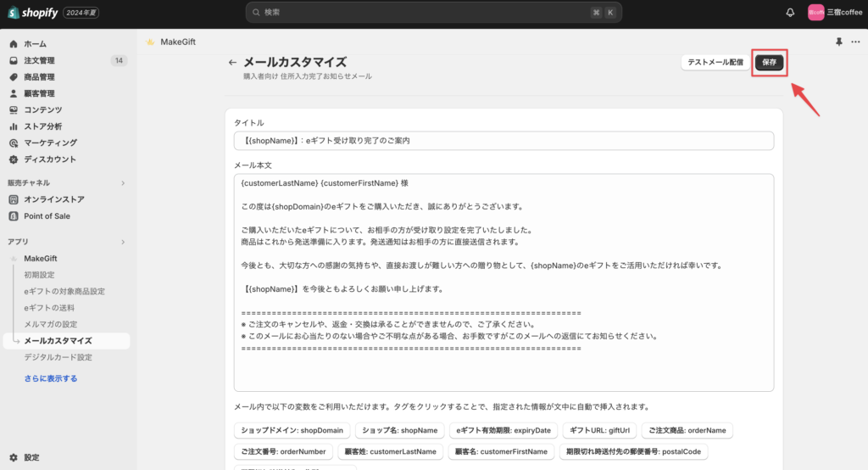Click the メール本文 textarea
Image resolution: width=868 pixels, height=470 pixels.
click(504, 283)
